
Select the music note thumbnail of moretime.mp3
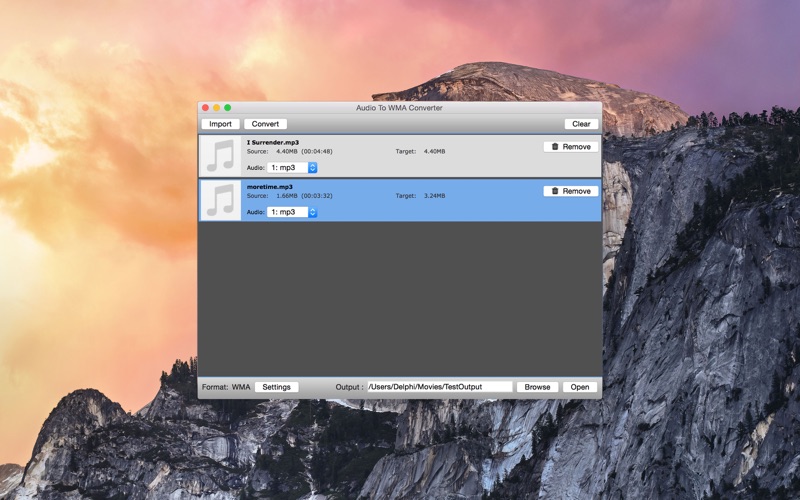(x=220, y=200)
